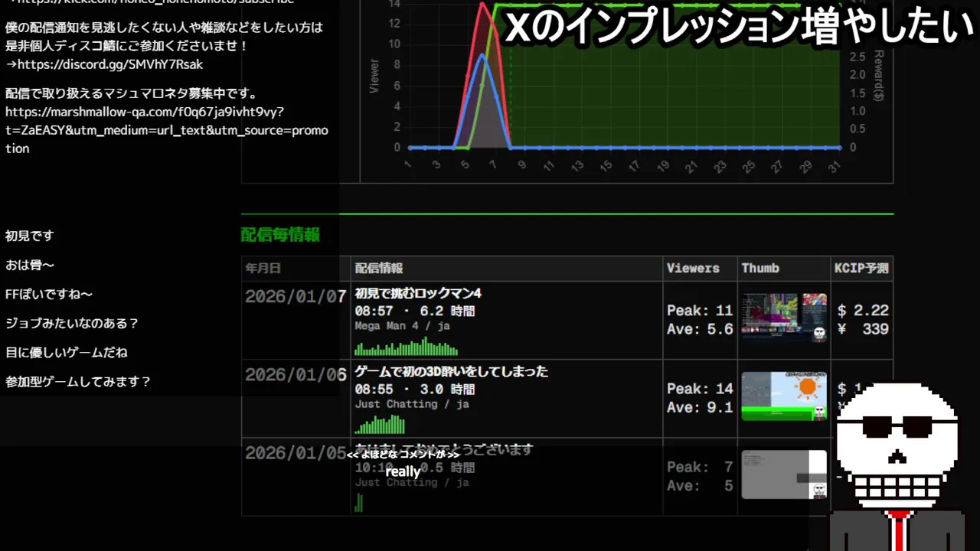The image size is (980, 551).
Task: Click the ¥ 339 KCIP estimate
Action: (863, 330)
